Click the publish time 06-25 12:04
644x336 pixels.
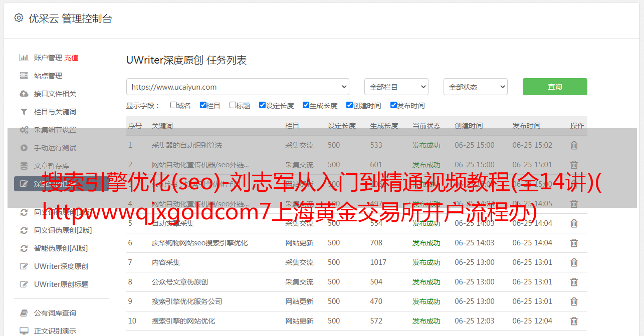(x=532, y=321)
